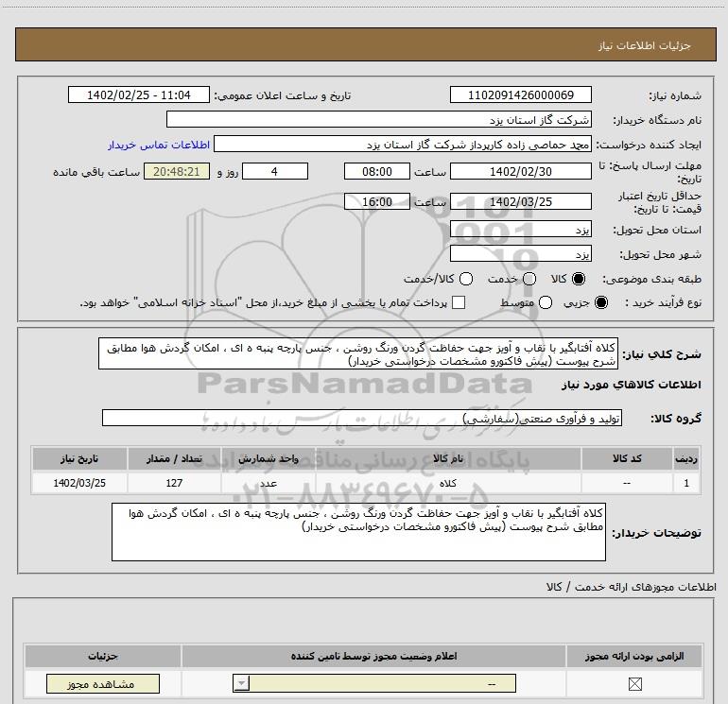
Task: Click the remaining days field 4
Action: [x=275, y=171]
